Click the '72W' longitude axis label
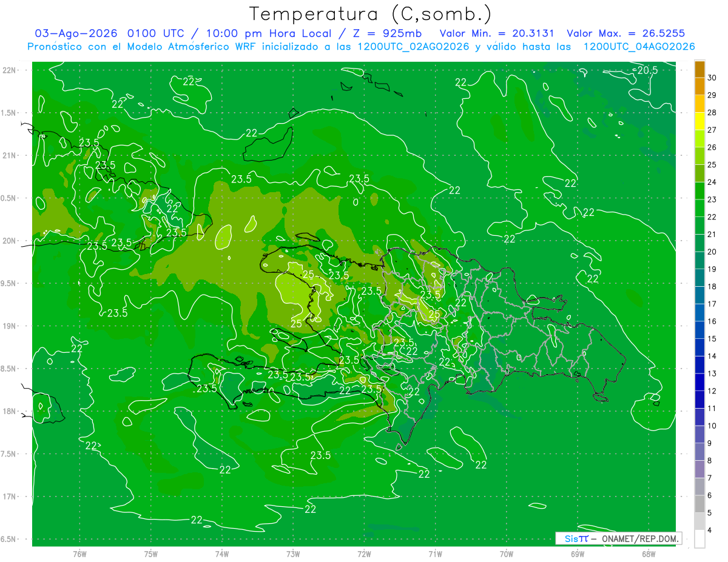 (364, 554)
